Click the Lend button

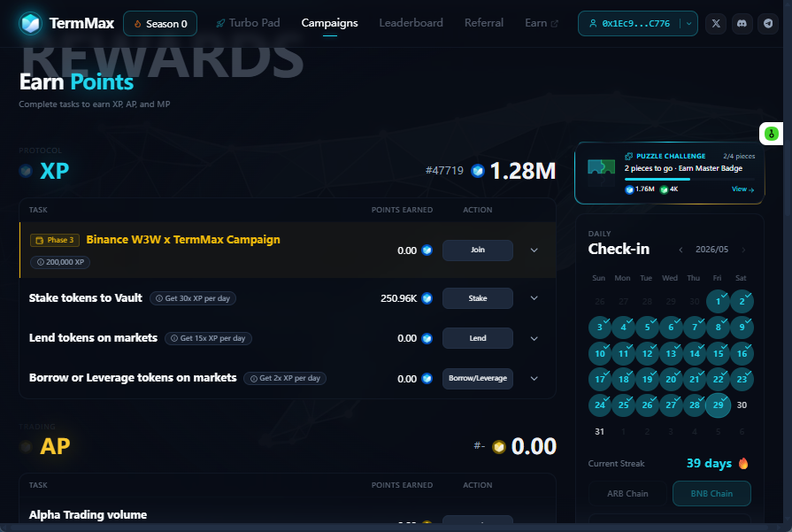pos(478,338)
